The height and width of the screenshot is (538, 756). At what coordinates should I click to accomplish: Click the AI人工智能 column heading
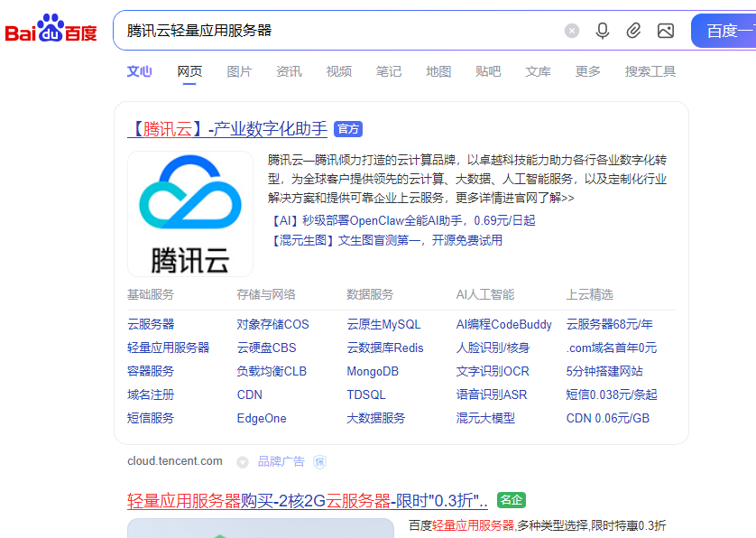point(485,294)
